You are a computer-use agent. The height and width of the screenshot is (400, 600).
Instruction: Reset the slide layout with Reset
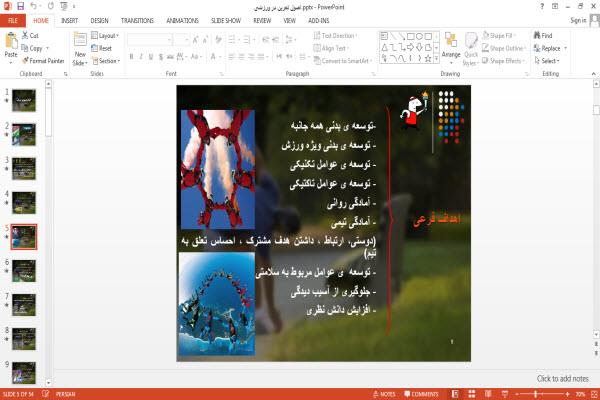point(102,48)
